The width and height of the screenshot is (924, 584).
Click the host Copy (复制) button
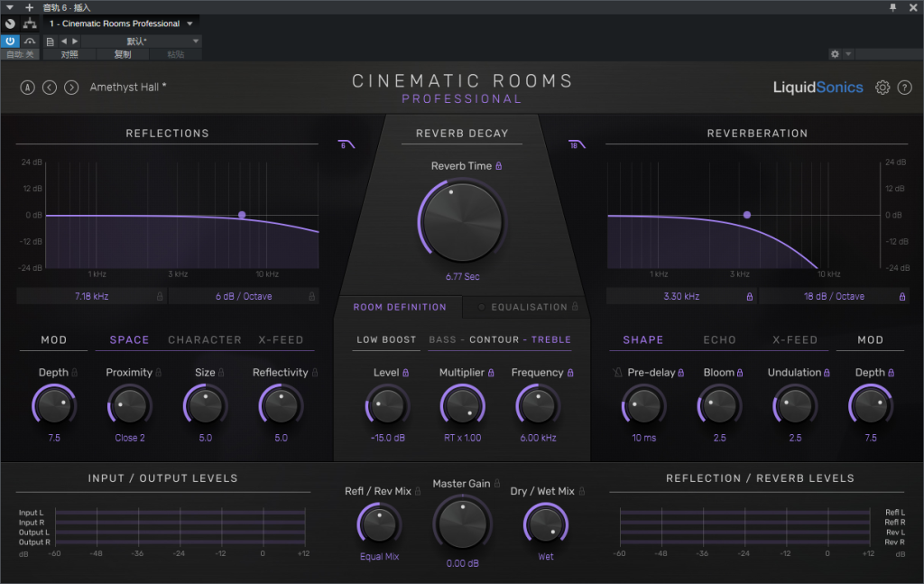tap(123, 54)
